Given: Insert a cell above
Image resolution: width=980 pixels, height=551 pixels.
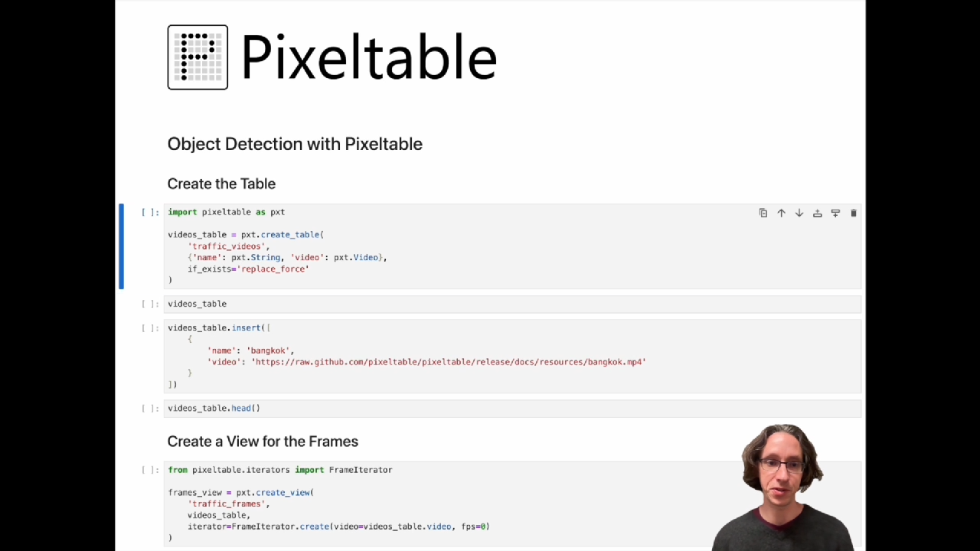Looking at the screenshot, I should coord(817,214).
